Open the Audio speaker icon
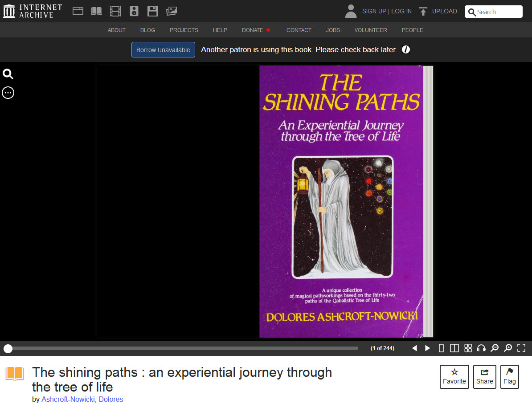 pos(134,11)
